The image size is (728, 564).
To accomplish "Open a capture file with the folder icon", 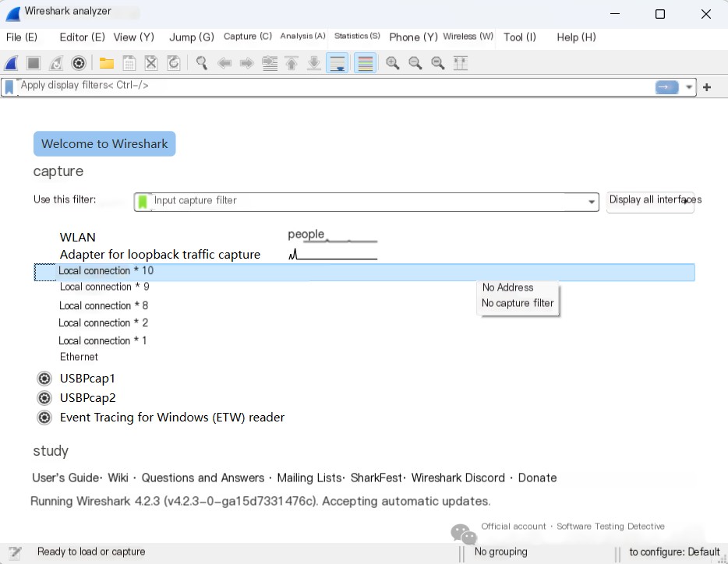I will 106,62.
